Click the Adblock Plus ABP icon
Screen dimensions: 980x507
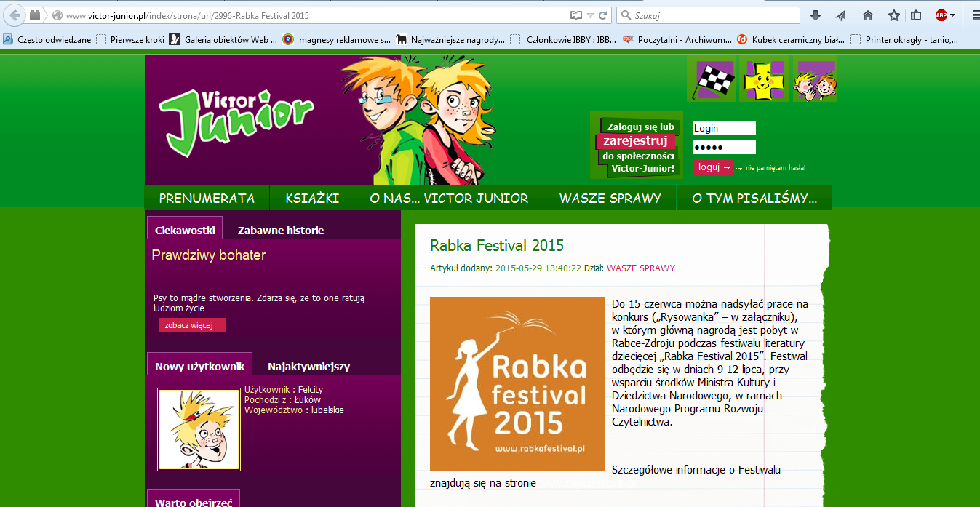941,15
